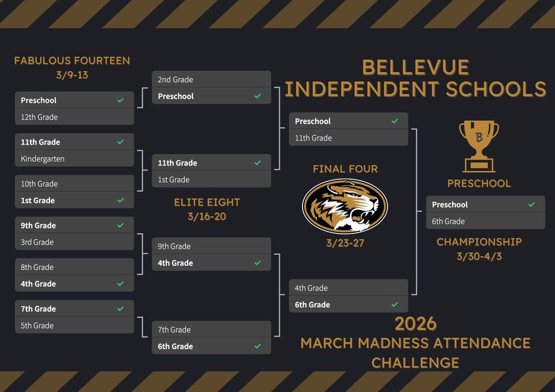Click the green checkmark beside 7th Grade
Screen dimensions: 555x392
121,309
